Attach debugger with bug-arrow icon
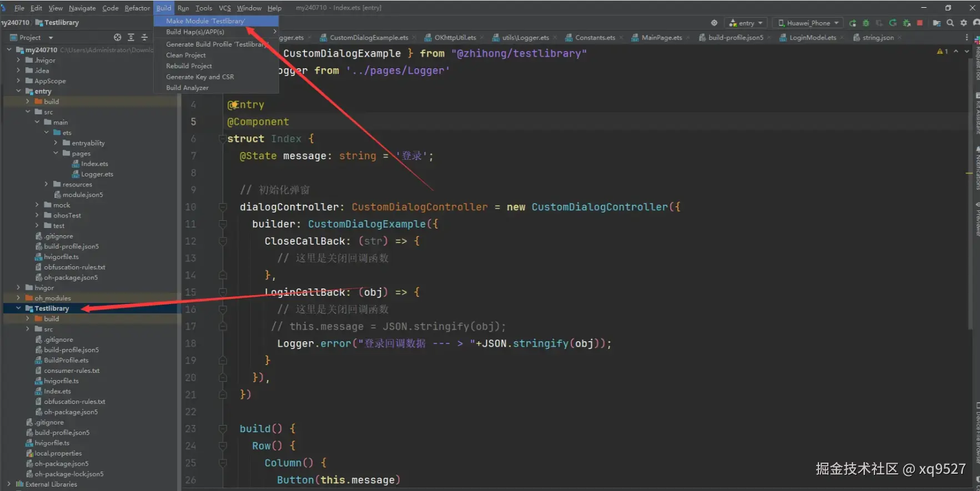 pyautogui.click(x=907, y=23)
